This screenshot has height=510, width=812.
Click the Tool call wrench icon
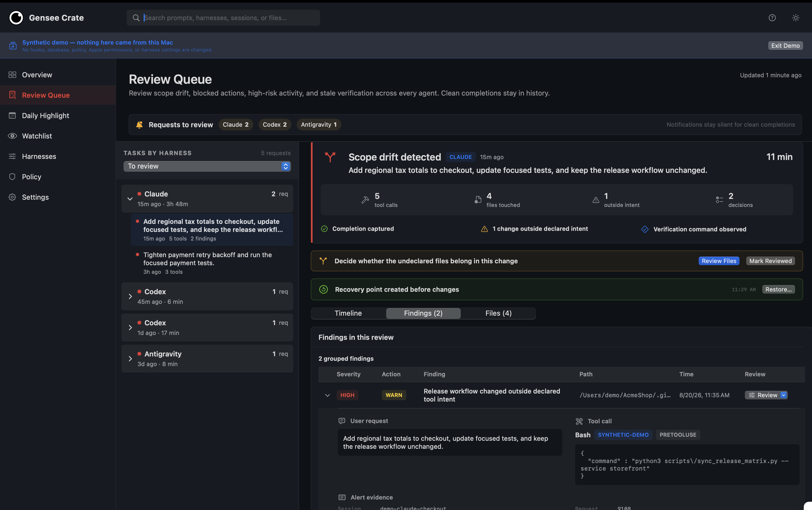point(579,421)
